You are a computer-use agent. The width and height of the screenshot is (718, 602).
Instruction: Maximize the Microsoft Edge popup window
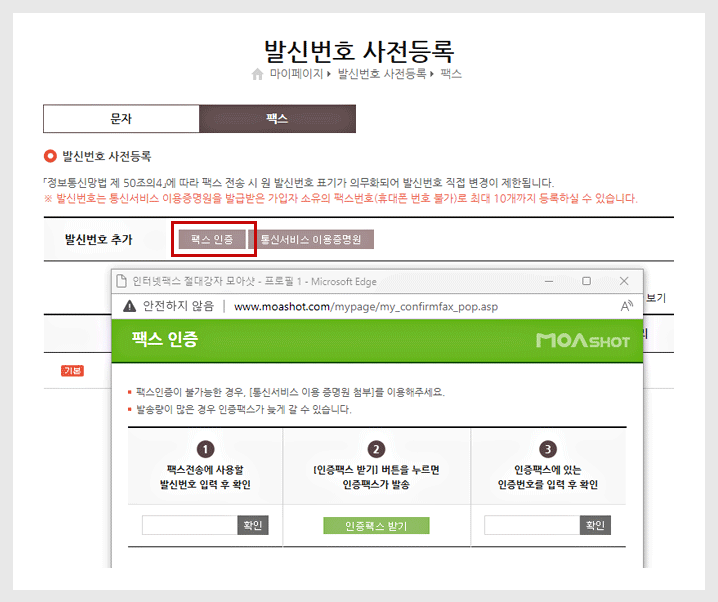pos(586,281)
